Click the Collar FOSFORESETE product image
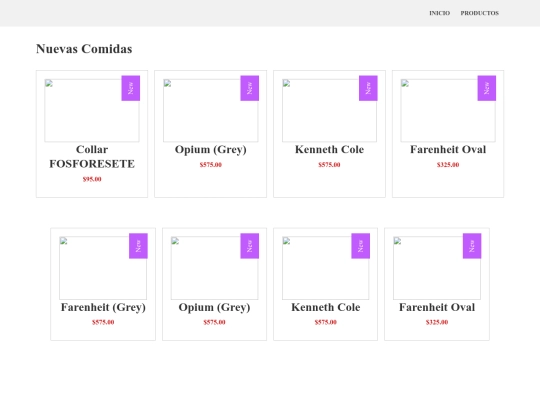The width and height of the screenshot is (540, 405). [92, 111]
